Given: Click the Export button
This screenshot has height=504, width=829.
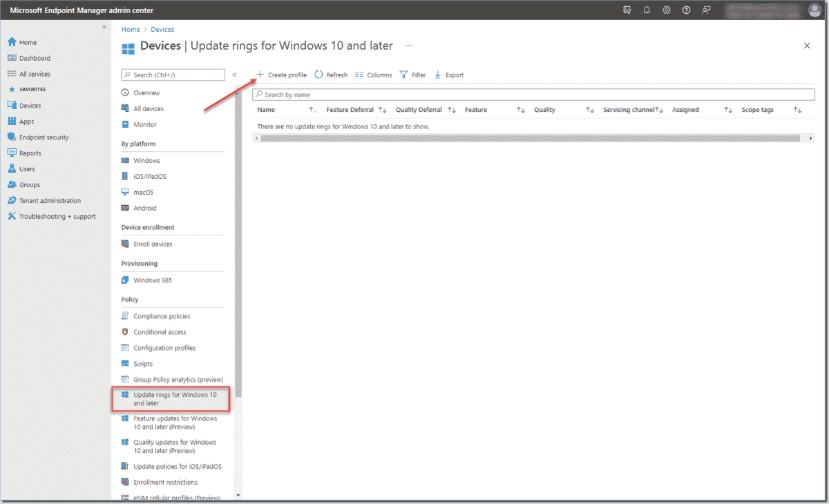Looking at the screenshot, I should [x=448, y=75].
